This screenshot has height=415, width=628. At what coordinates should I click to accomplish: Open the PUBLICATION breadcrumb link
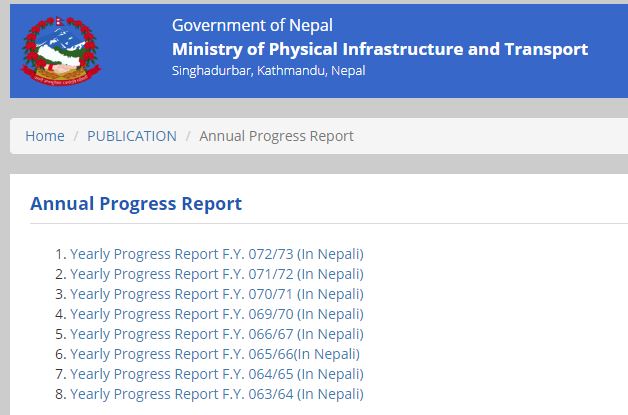[132, 136]
